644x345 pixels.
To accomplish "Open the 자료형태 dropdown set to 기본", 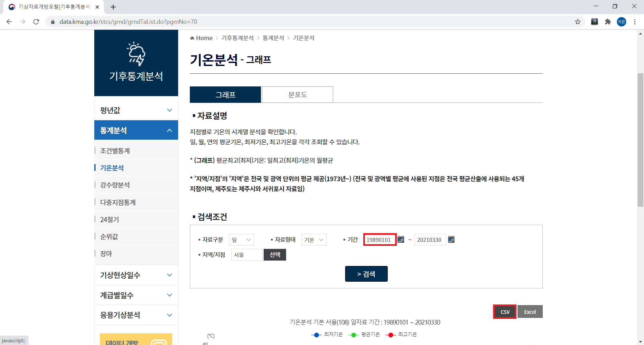I will (x=314, y=240).
